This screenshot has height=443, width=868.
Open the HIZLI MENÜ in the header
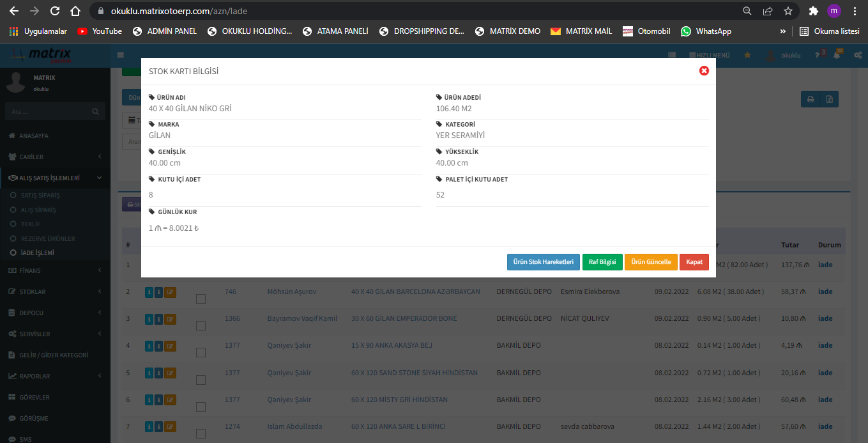click(x=709, y=56)
